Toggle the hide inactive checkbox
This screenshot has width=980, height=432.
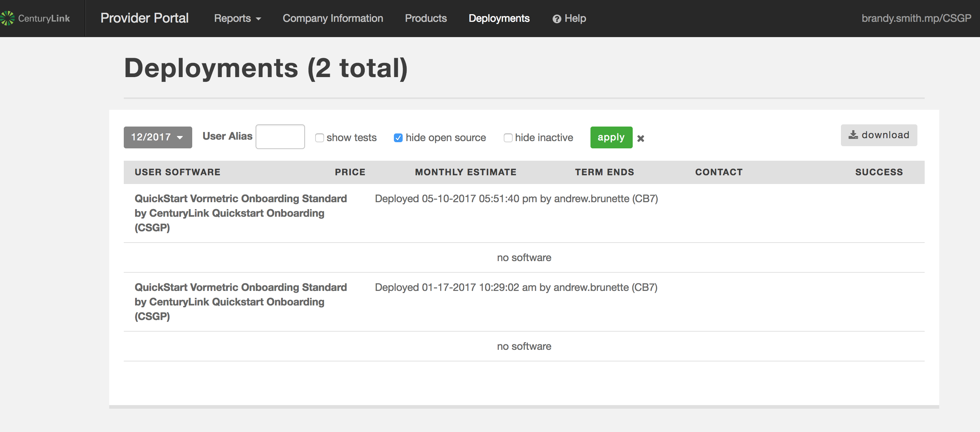[x=508, y=137]
